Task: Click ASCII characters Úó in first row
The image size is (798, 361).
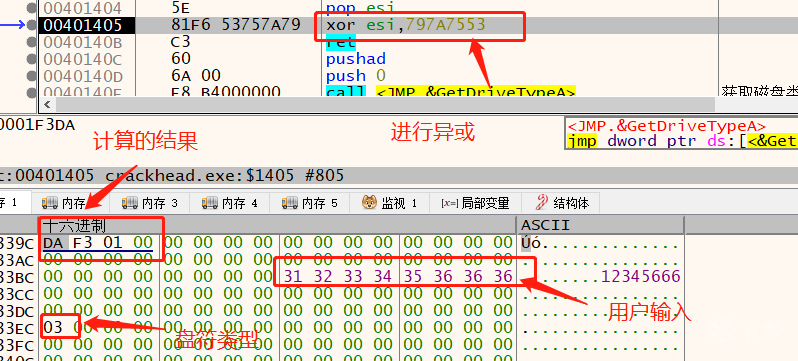Action: (531, 243)
